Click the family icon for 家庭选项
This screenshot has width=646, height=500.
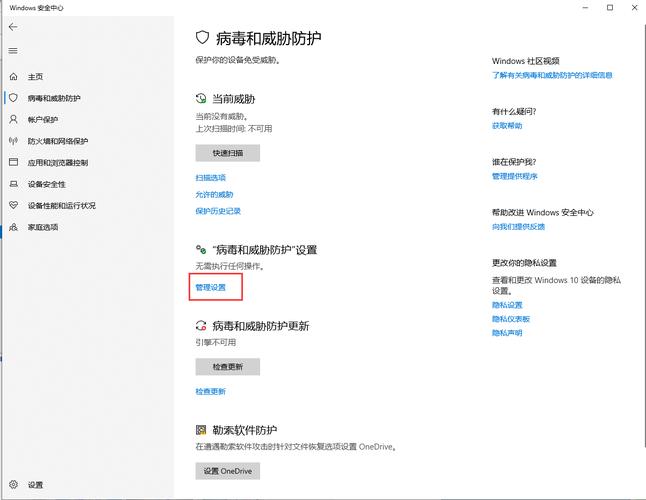click(x=13, y=227)
